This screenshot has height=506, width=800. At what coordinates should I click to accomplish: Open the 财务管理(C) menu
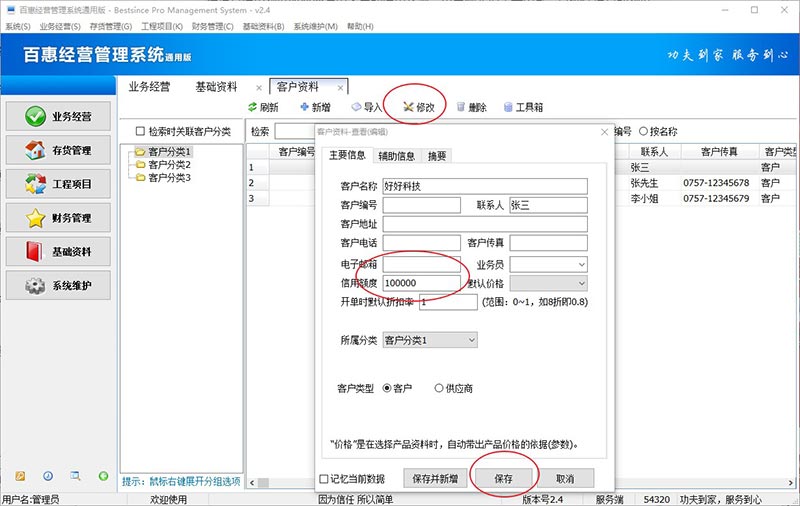(x=212, y=26)
